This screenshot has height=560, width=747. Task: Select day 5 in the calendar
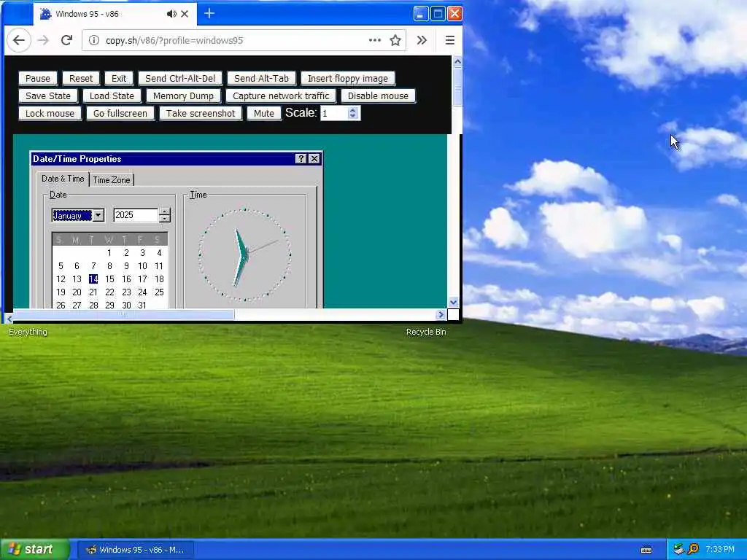click(61, 265)
